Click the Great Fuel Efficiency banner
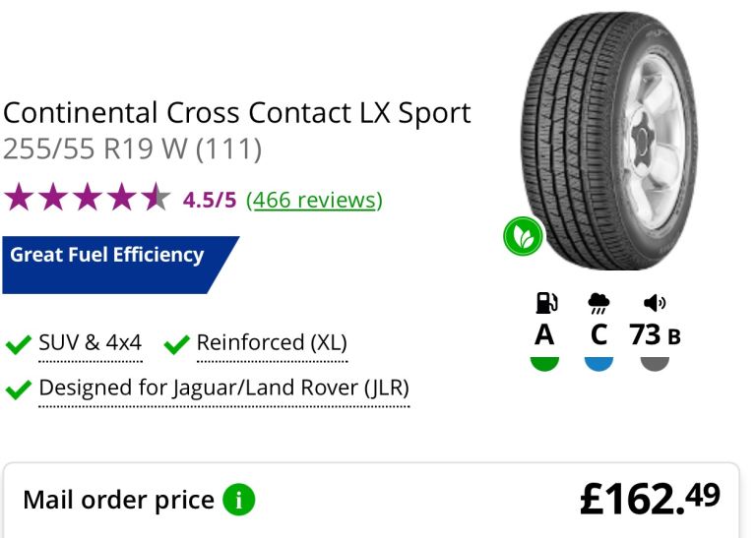The height and width of the screenshot is (538, 756). (x=108, y=257)
